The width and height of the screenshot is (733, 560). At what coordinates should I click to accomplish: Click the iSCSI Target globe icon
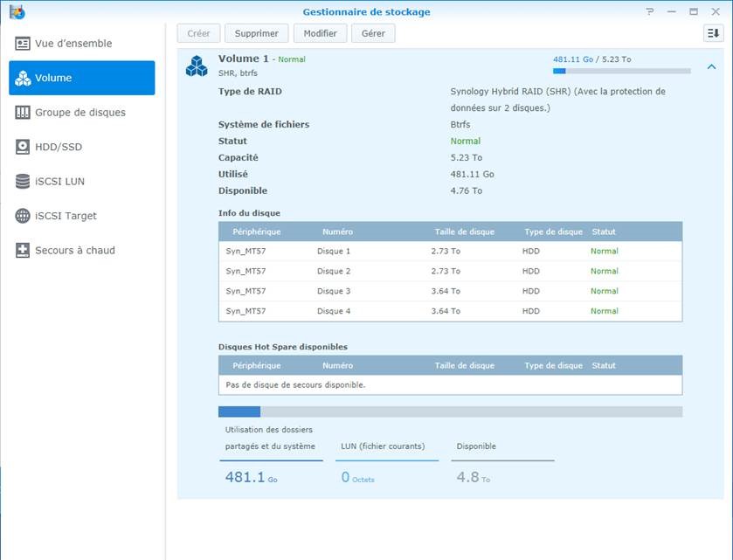click(23, 216)
